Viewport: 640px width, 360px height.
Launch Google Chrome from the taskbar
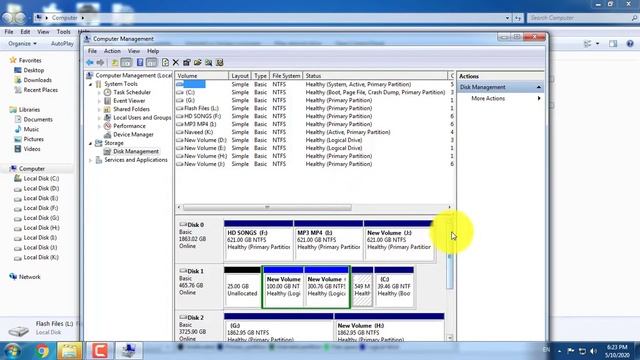[x=42, y=351]
